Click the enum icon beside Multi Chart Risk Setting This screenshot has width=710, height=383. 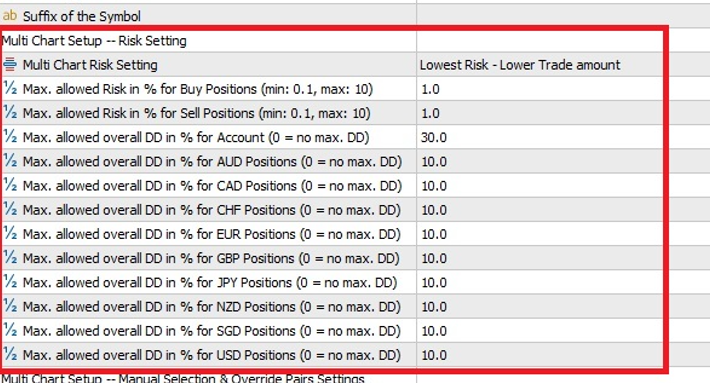tap(10, 64)
